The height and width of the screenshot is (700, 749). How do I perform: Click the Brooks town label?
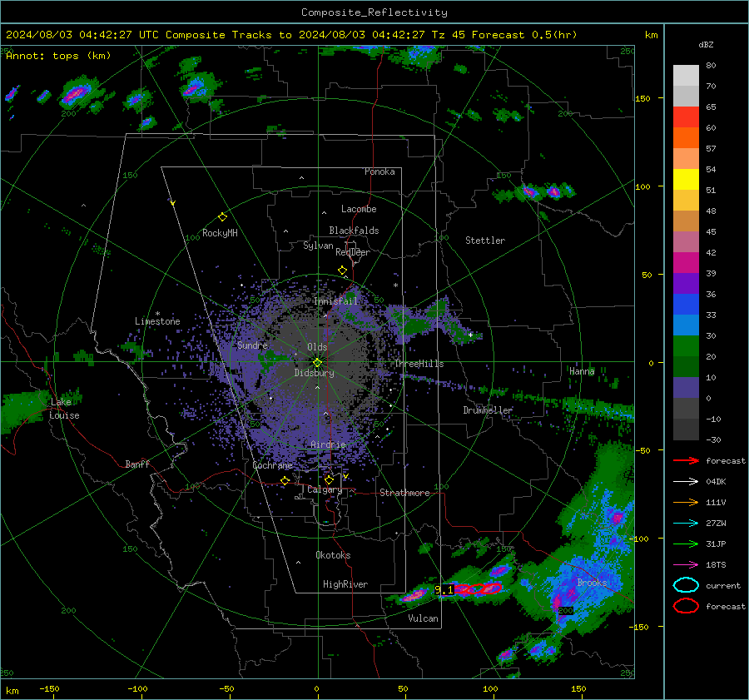(x=592, y=583)
